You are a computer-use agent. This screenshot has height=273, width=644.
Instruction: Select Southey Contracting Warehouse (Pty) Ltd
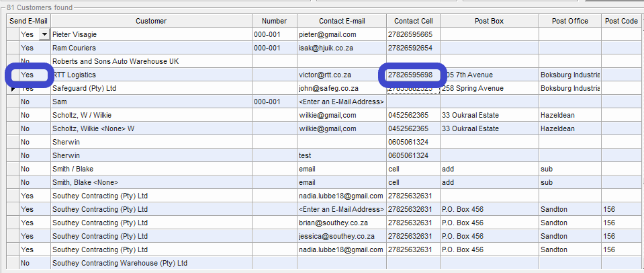[x=151, y=263]
